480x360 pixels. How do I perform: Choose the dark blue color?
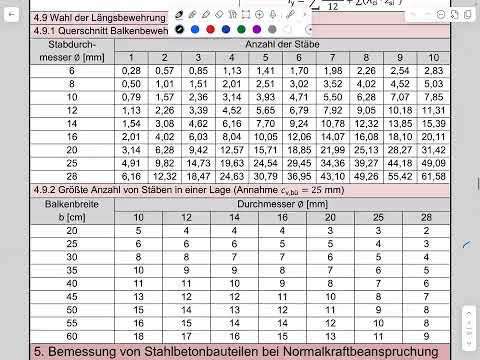pos(226,29)
